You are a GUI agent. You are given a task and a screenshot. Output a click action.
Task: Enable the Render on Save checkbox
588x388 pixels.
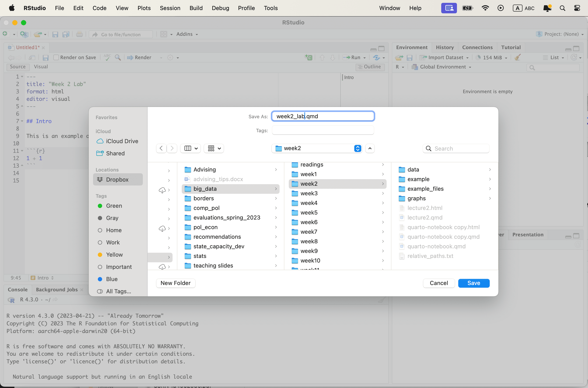pos(56,57)
